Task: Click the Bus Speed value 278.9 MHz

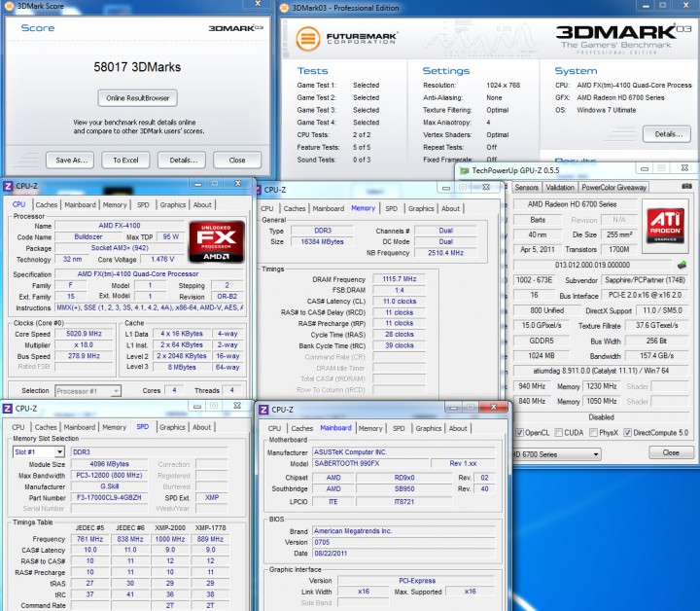Action: [84, 356]
